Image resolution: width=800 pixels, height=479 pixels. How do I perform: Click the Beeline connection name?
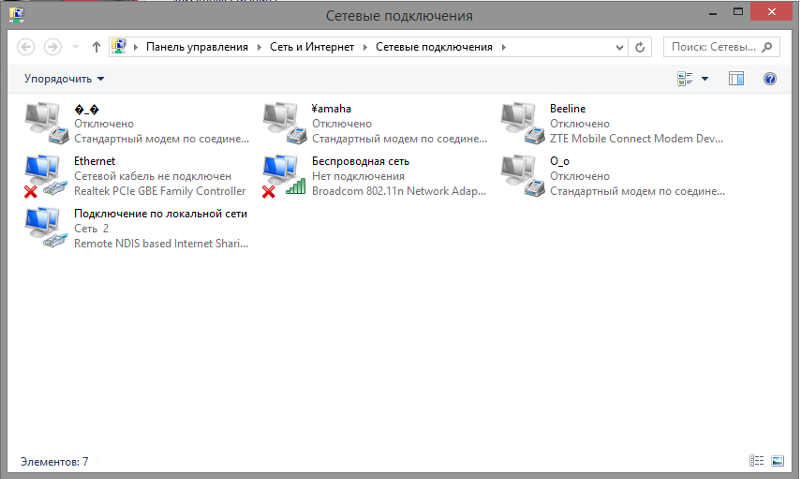pyautogui.click(x=567, y=109)
